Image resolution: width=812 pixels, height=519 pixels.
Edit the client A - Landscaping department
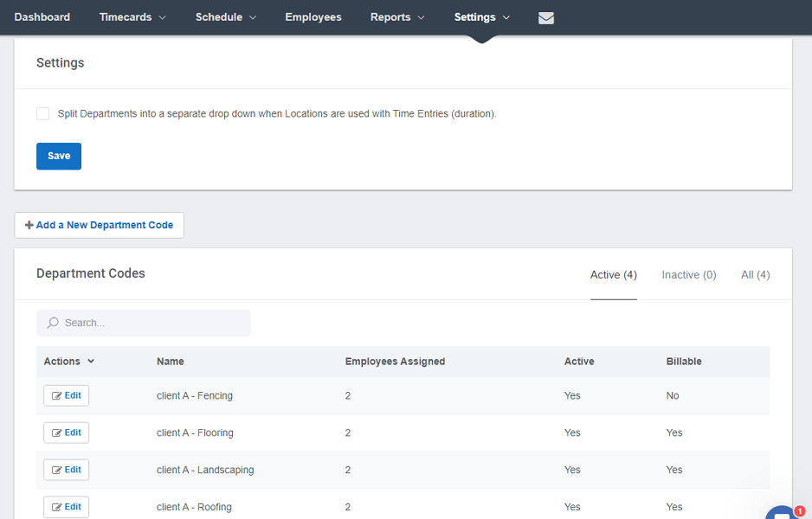67,470
